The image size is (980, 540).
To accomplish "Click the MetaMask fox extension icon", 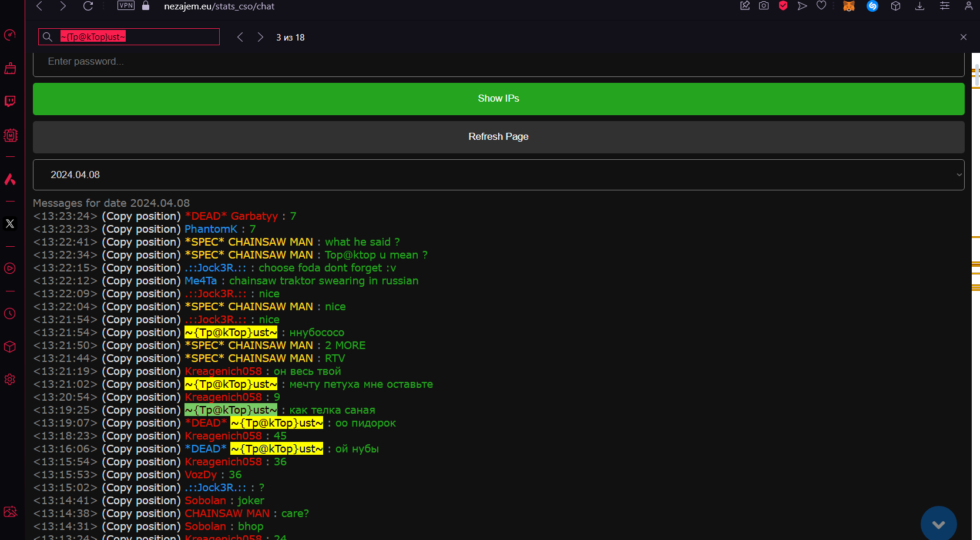I will point(848,6).
